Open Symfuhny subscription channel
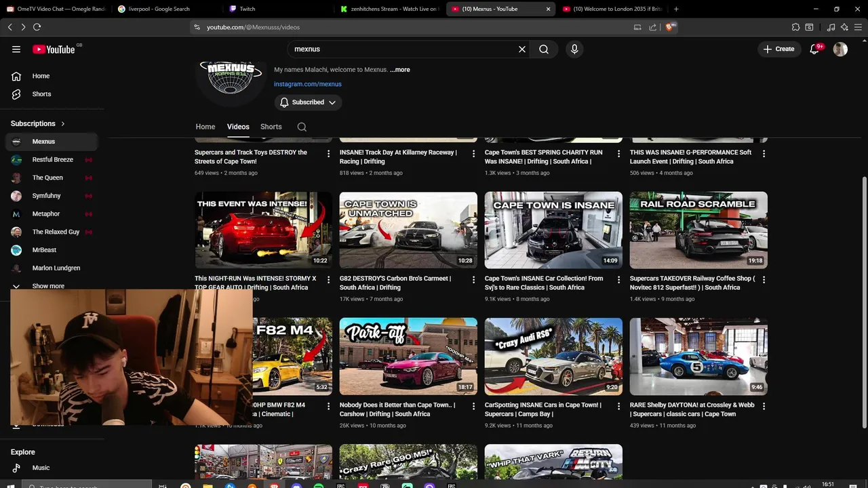868x488 pixels. [52, 196]
